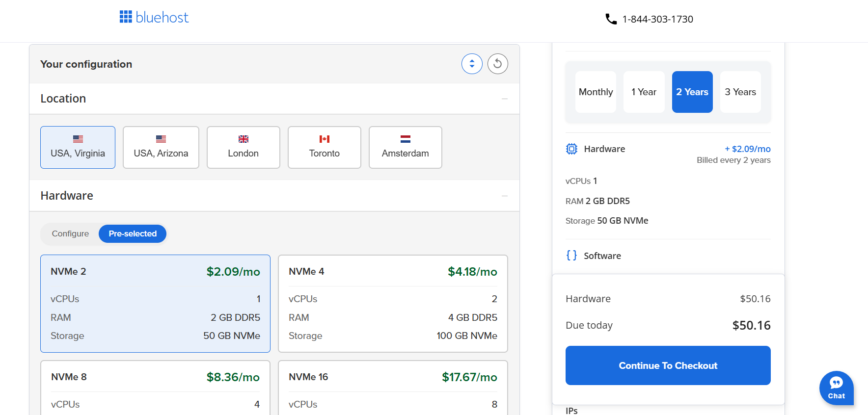Image resolution: width=868 pixels, height=415 pixels.
Task: Choose Toronto as server location
Action: [325, 147]
